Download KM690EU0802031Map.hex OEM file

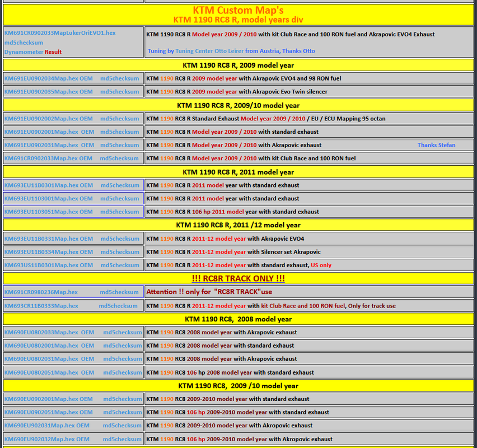coord(49,359)
